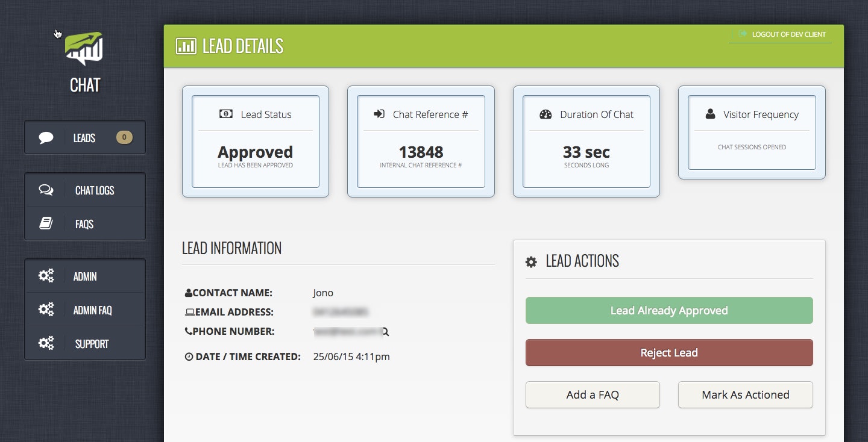This screenshot has width=868, height=442.
Task: Open the Admin menu item
Action: point(85,276)
